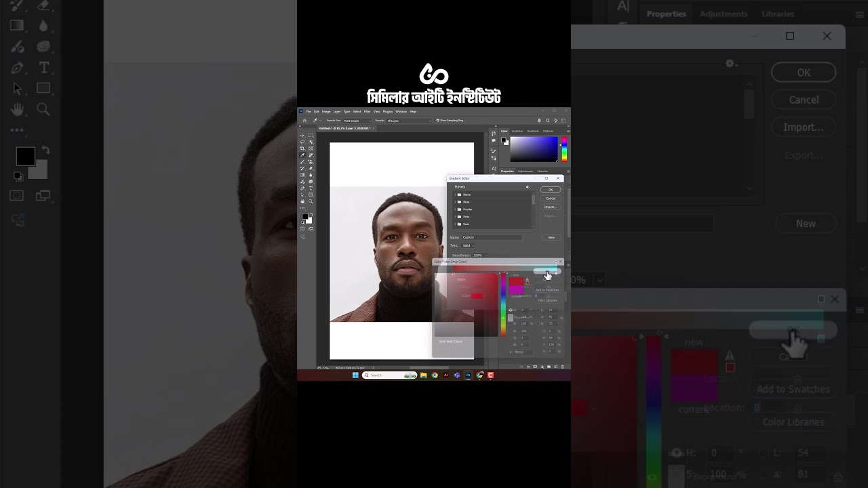This screenshot has width=868, height=488.
Task: Open File Explorer from the taskbar
Action: pyautogui.click(x=423, y=375)
